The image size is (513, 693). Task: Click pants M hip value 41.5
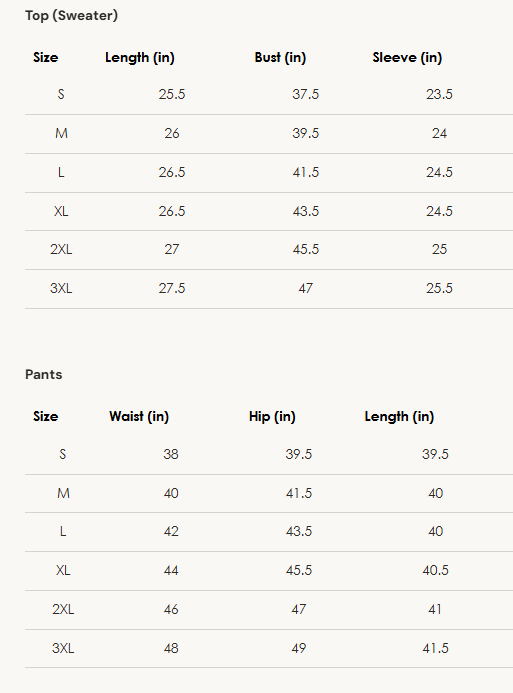pyautogui.click(x=299, y=493)
